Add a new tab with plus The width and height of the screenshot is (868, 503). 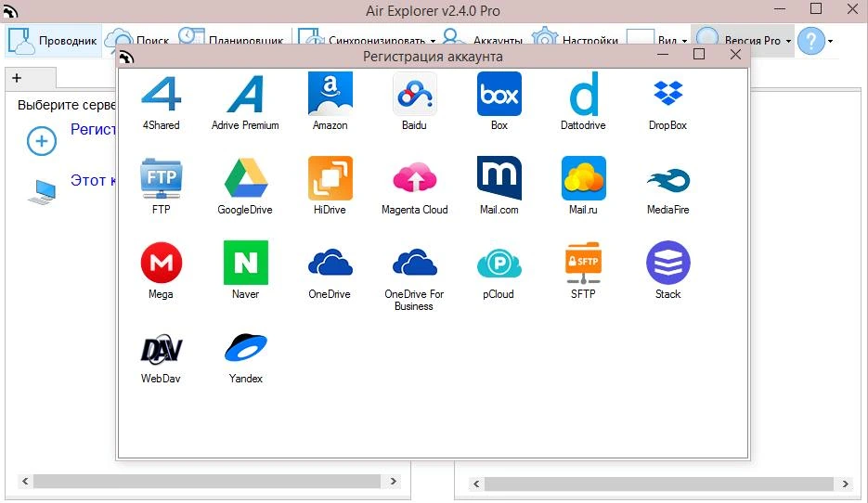click(17, 78)
